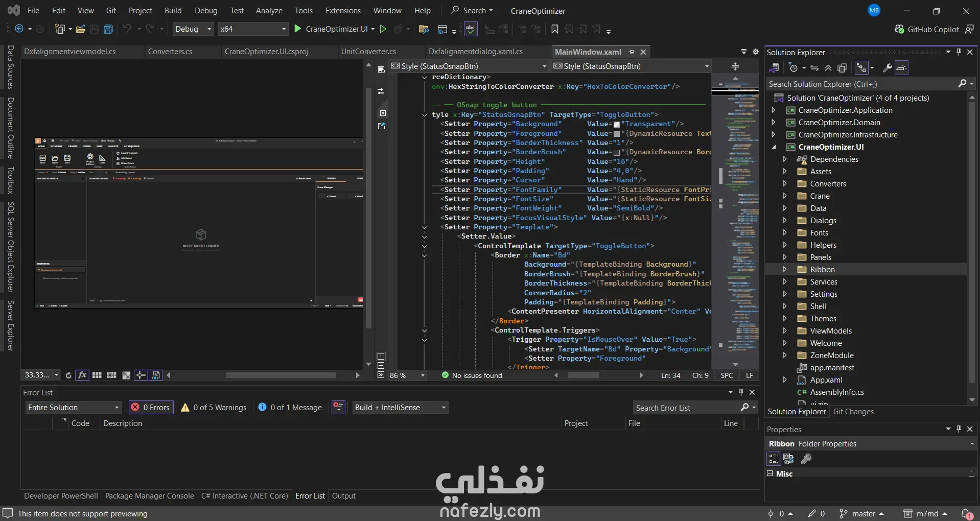
Task: Swap panes icon between designer and XAML
Action: coord(381,91)
